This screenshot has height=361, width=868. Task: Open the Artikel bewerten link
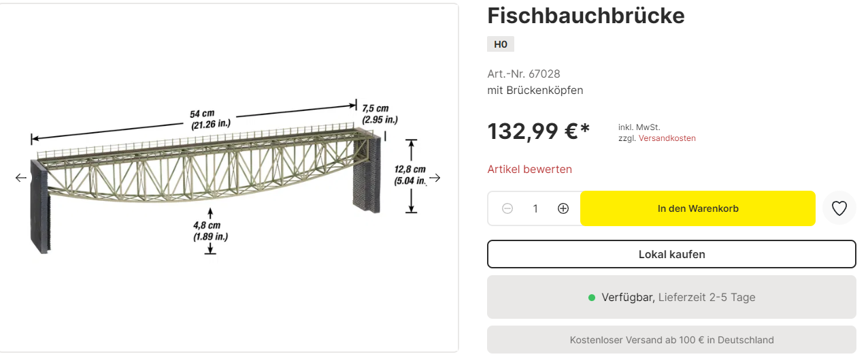[529, 169]
